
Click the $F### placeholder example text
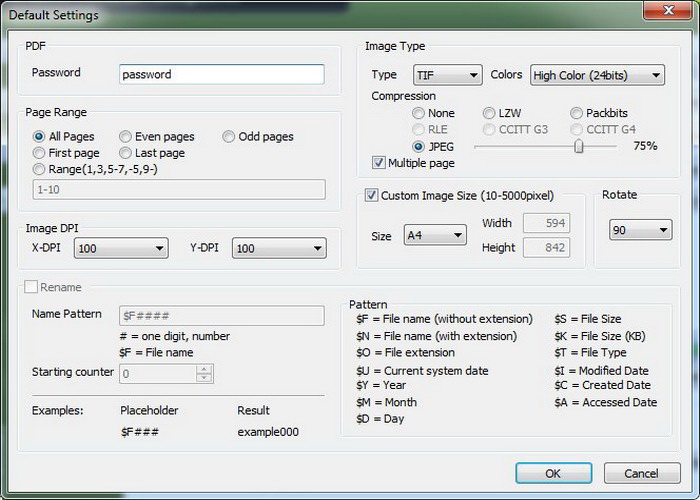[x=139, y=432]
